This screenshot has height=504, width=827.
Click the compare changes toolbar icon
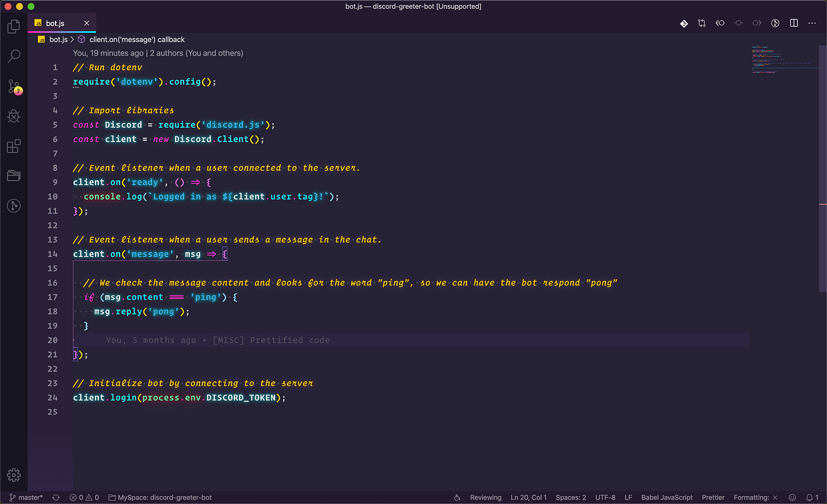tap(702, 23)
